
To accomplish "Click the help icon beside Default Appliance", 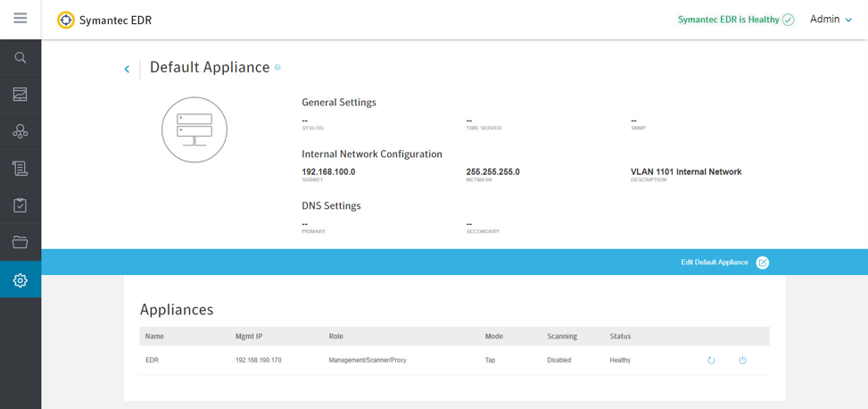I will (x=277, y=68).
